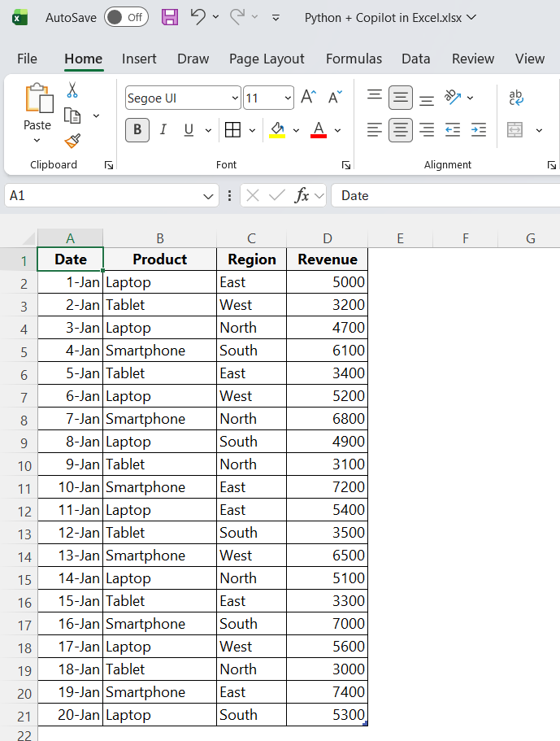Click the formula bar showing Date
This screenshot has width=560, height=741.
pos(445,195)
